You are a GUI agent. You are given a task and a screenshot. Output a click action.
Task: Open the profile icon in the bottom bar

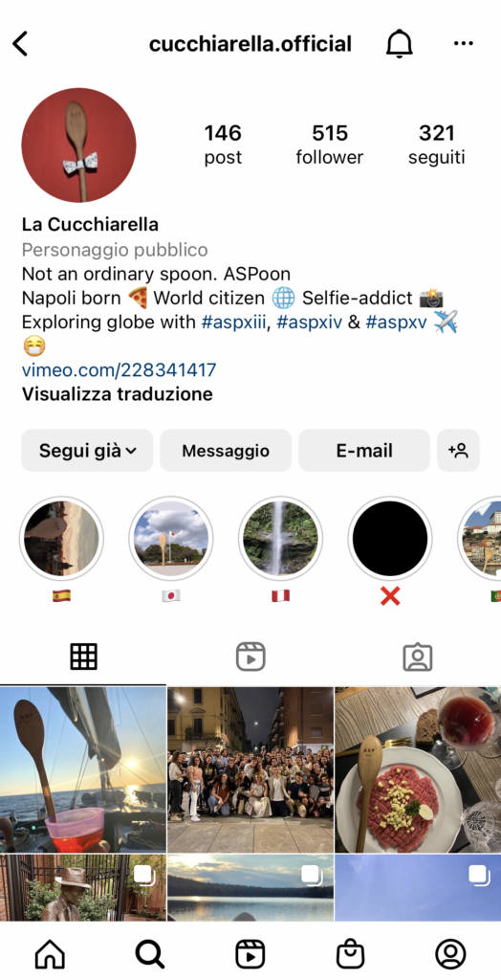450,954
